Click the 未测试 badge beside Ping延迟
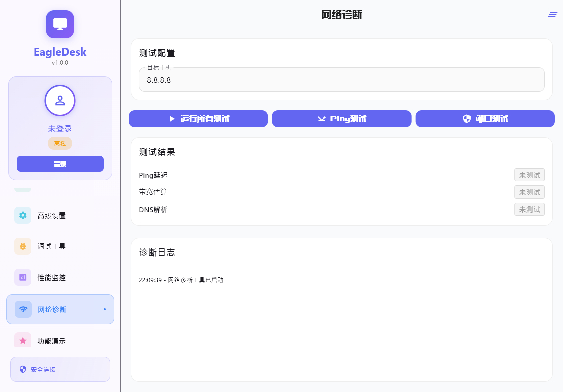 (529, 175)
